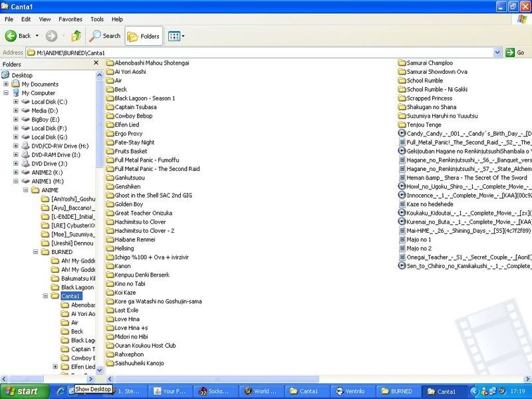Image resolution: width=532 pixels, height=399 pixels.
Task: Select Ghost in the Shell SAC 2nd GIG folder
Action: [148, 195]
